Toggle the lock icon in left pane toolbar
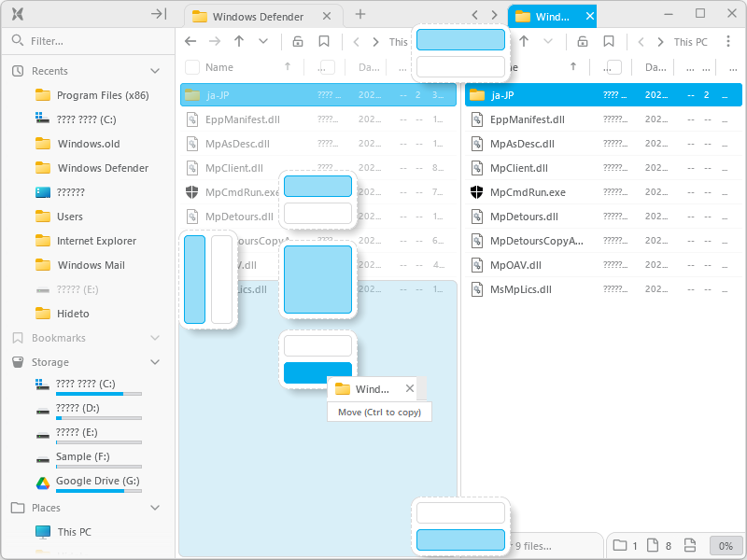Image resolution: width=747 pixels, height=560 pixels. [x=298, y=41]
